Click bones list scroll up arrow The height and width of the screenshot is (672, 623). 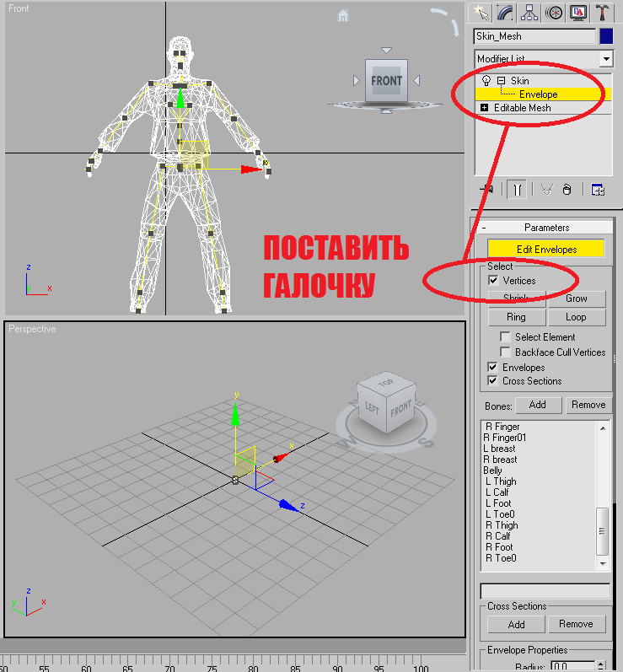(603, 428)
